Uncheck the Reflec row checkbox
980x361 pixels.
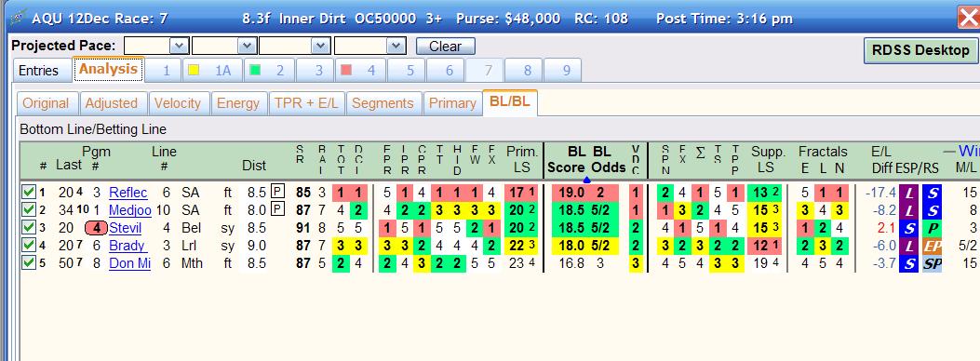pos(28,193)
